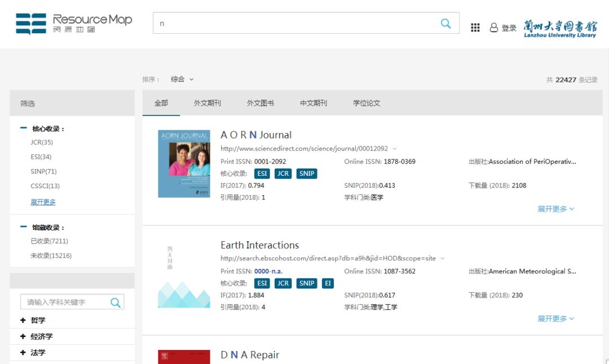The height and width of the screenshot is (364, 609).
Task: Switch to the 学位论文 tab
Action: point(367,103)
